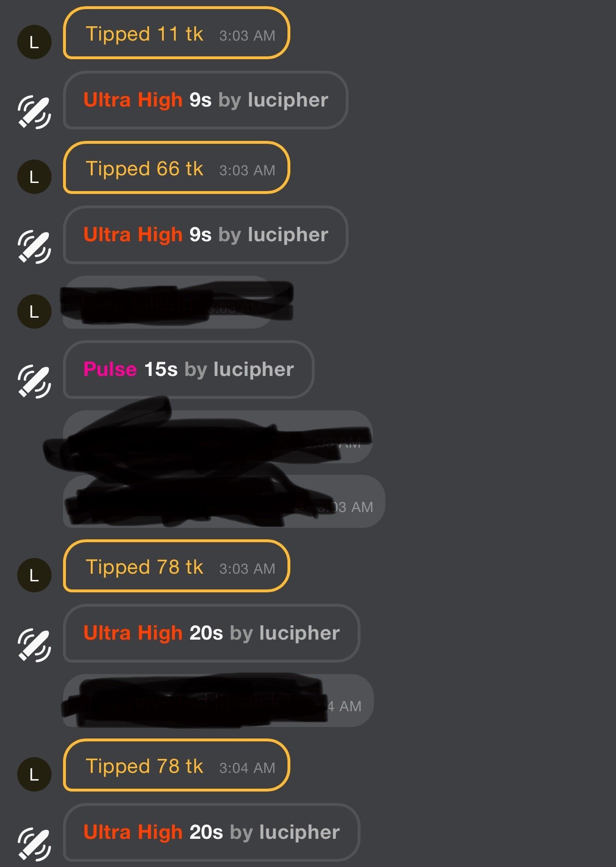Tap the Ultra High 20s notification following the 3:04 AM tip
Viewport: 616px width, 867px height.
tap(211, 832)
